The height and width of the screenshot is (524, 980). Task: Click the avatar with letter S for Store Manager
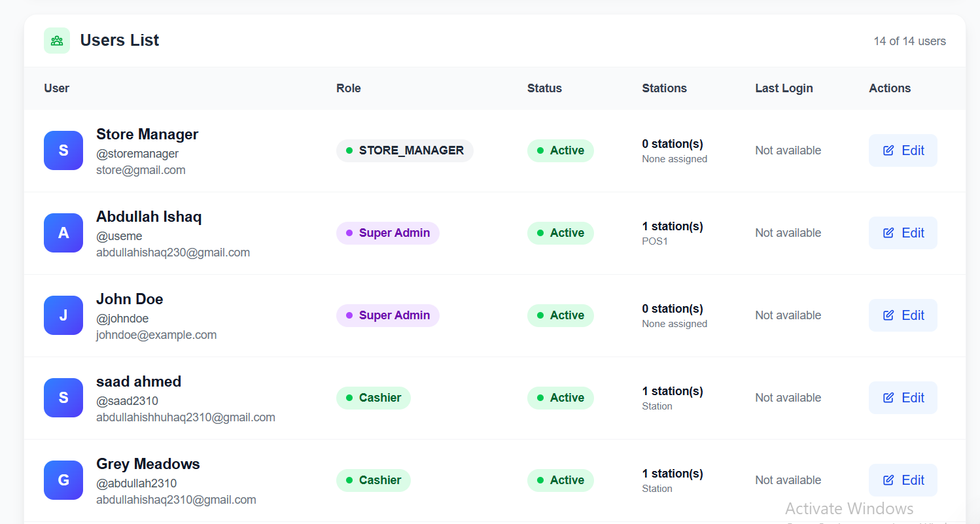63,150
